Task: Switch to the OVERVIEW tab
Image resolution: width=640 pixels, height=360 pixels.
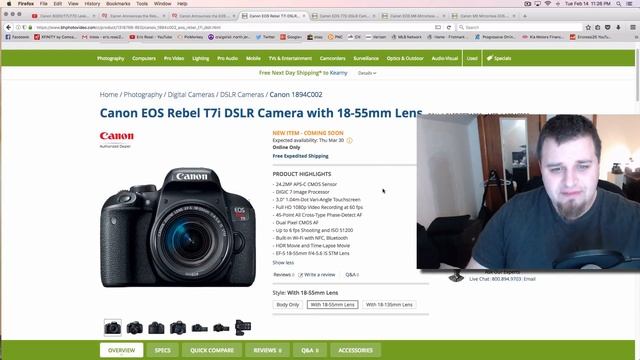Action: pyautogui.click(x=122, y=350)
